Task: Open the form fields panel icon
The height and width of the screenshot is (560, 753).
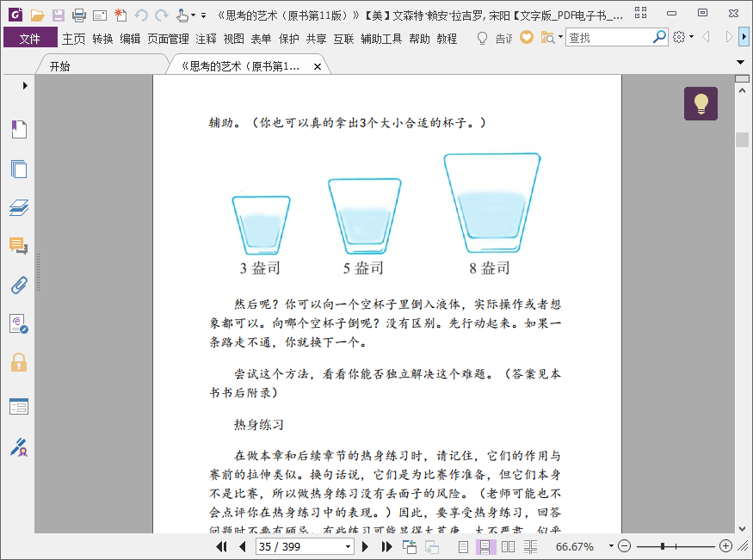Action: (x=19, y=406)
